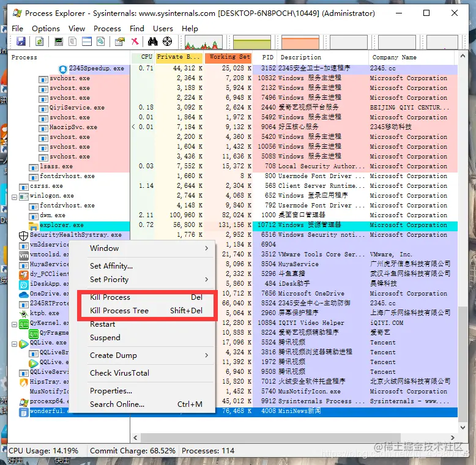Sort by the CPU column header
The width and height of the screenshot is (476, 465).
[x=143, y=58]
